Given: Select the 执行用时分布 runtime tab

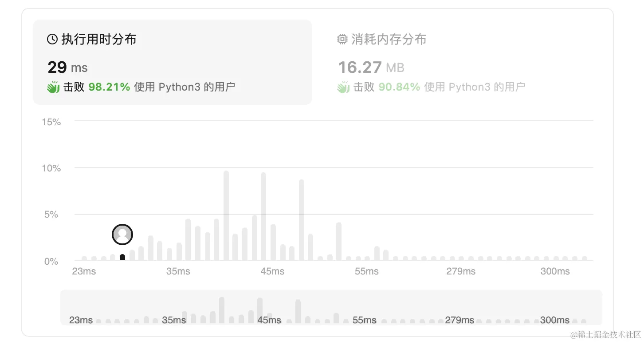Looking at the screenshot, I should (172, 62).
